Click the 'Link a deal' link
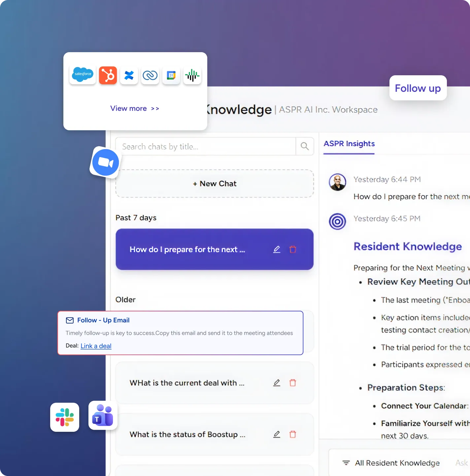The height and width of the screenshot is (476, 470). click(x=96, y=346)
